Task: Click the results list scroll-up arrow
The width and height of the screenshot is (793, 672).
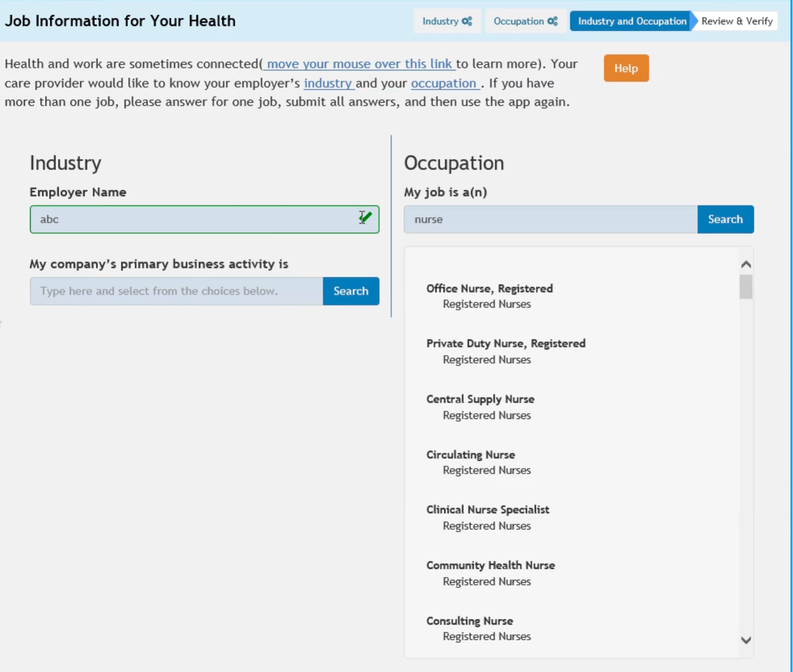Action: tap(746, 264)
